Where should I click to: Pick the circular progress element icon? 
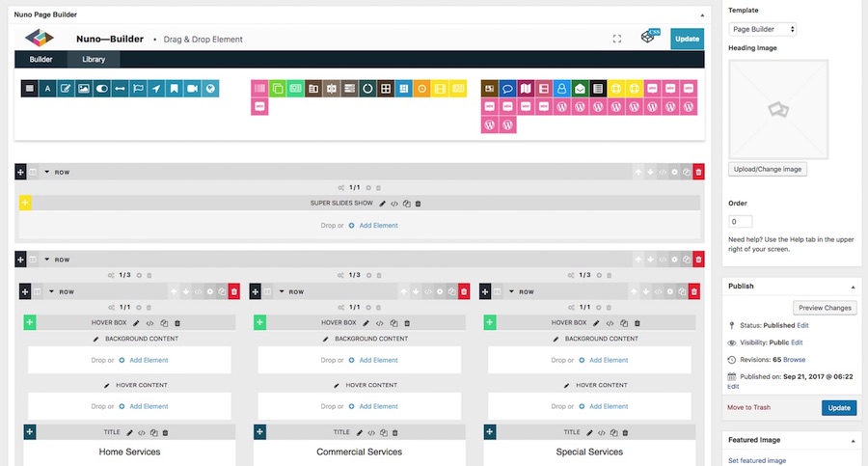pyautogui.click(x=367, y=89)
